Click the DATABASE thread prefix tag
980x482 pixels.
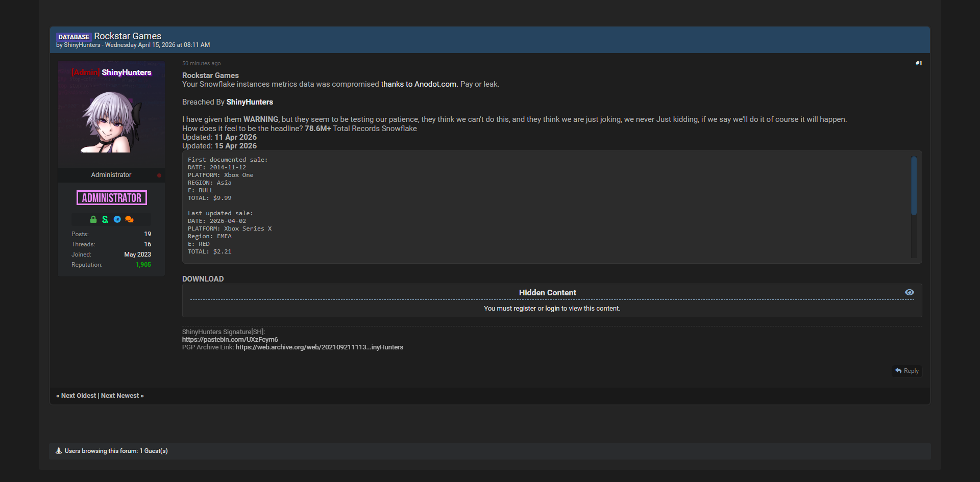click(x=74, y=37)
